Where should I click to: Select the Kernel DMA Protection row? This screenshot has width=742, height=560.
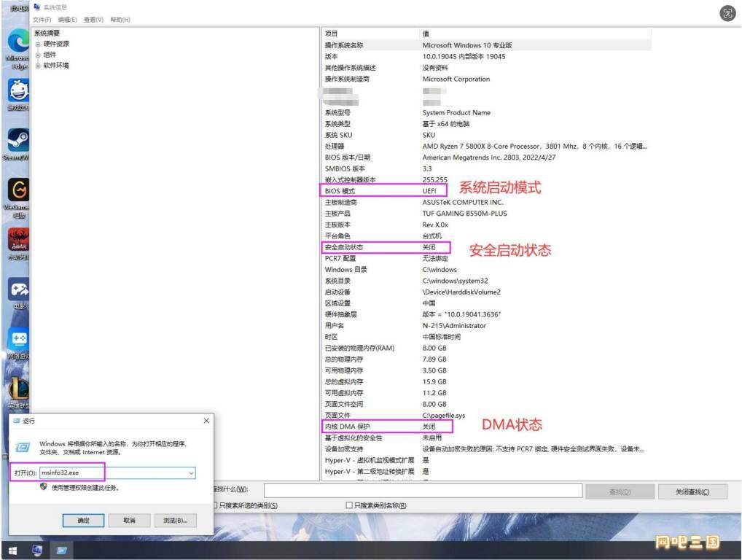pos(486,427)
